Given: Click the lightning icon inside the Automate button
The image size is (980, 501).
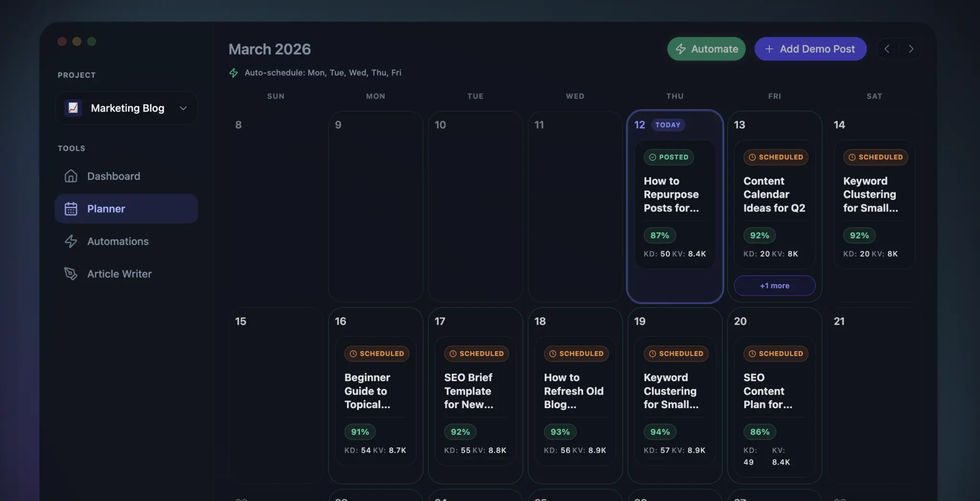Looking at the screenshot, I should [x=681, y=48].
